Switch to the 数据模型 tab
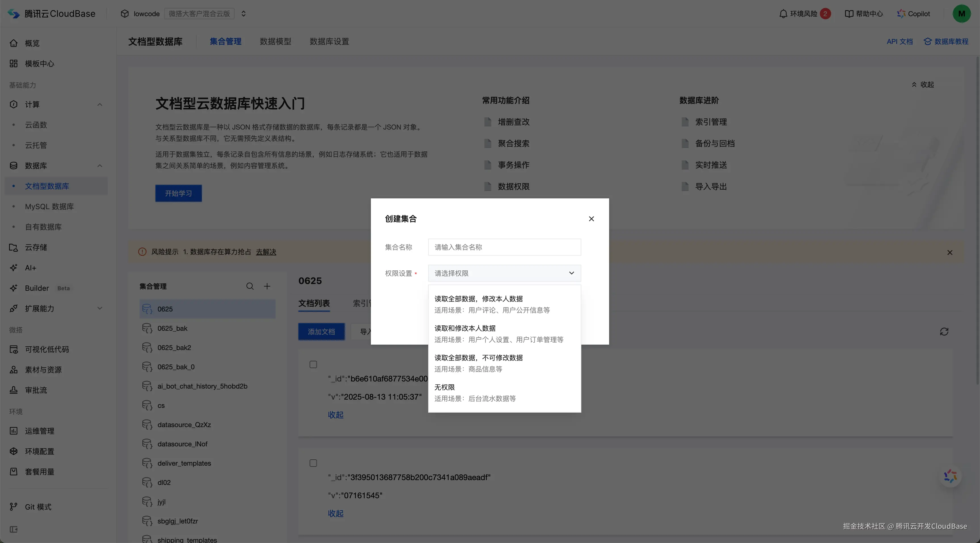 275,41
